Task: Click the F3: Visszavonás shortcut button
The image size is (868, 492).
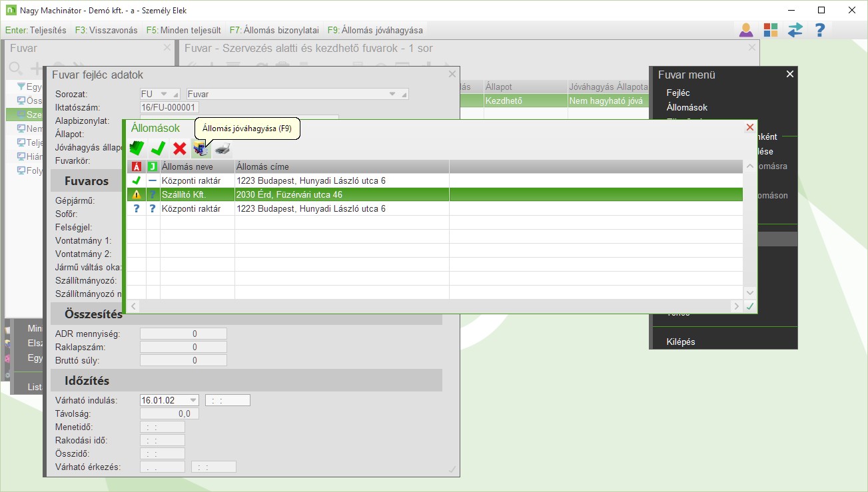Action: tap(107, 30)
